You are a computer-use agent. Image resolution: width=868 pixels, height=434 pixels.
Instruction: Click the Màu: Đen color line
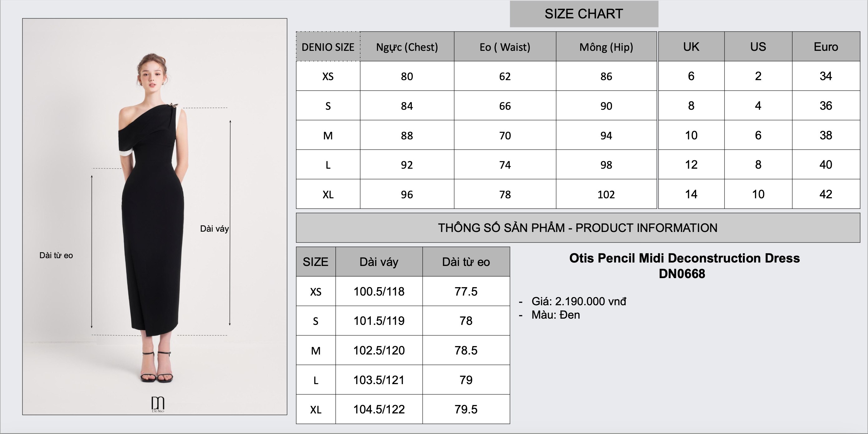555,315
